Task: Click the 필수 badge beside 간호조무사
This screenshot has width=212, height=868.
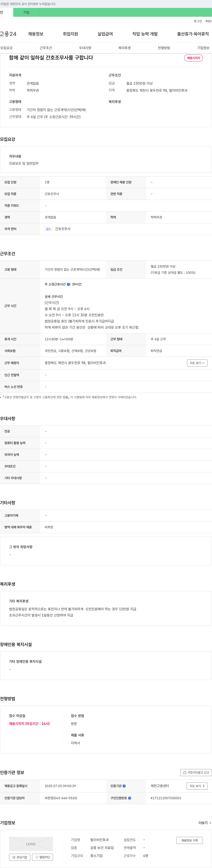Action: pyautogui.click(x=48, y=229)
